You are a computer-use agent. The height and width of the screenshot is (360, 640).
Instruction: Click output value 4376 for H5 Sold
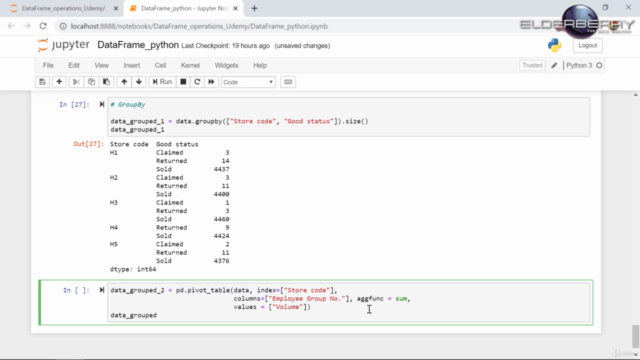click(221, 261)
